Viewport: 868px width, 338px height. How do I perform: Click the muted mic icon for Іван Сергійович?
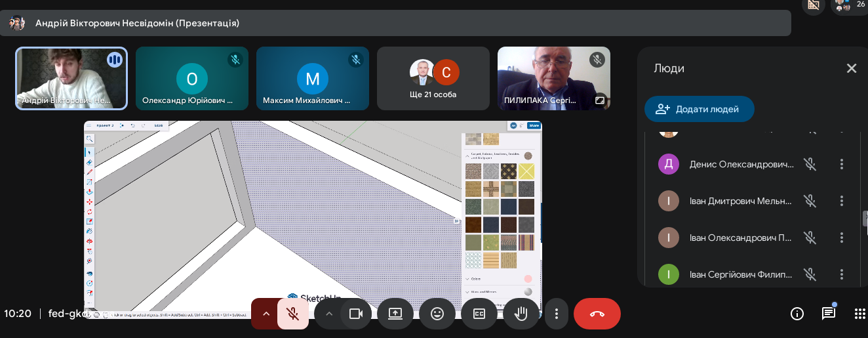click(810, 274)
